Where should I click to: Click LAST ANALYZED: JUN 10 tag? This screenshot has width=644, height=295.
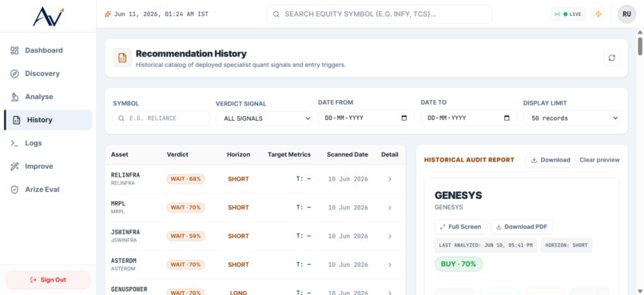[x=486, y=245]
